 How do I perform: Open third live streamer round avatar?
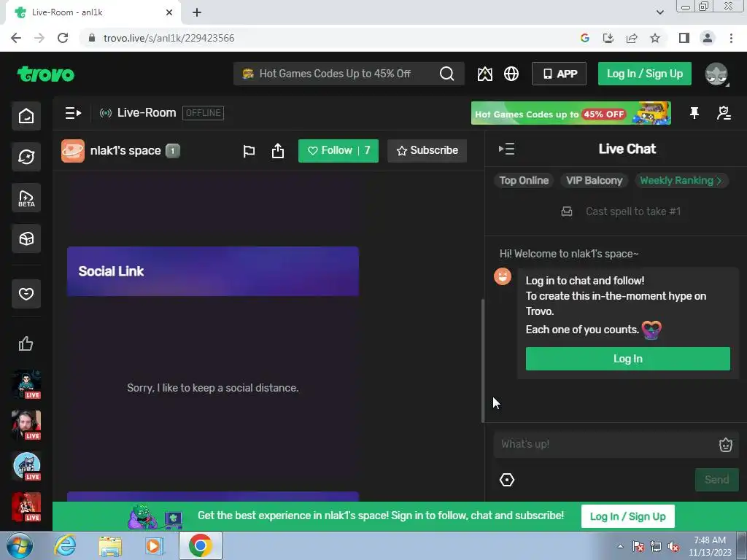[x=26, y=466]
